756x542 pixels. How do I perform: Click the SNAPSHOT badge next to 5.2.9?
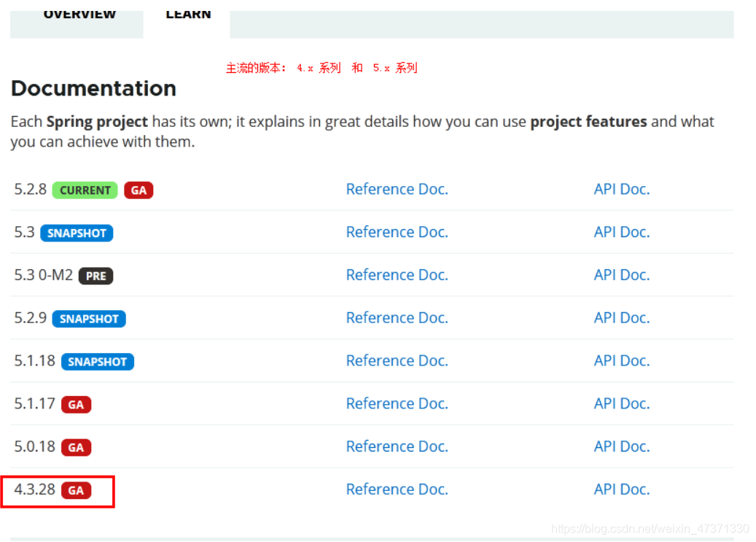pyautogui.click(x=89, y=319)
